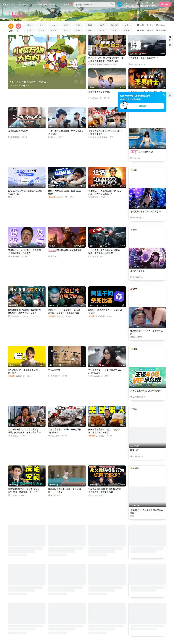Click the 综艺 section header on the right
The image size is (174, 644).
tap(134, 289)
